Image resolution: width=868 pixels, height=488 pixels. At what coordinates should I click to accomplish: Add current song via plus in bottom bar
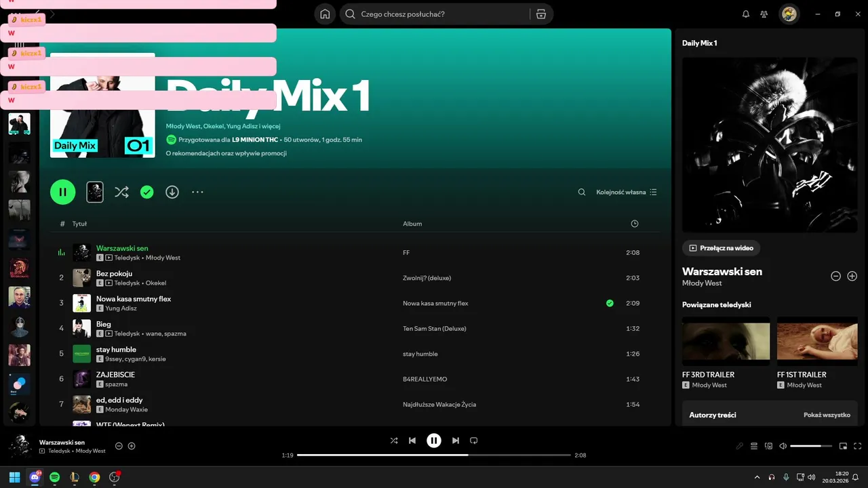pos(132,446)
